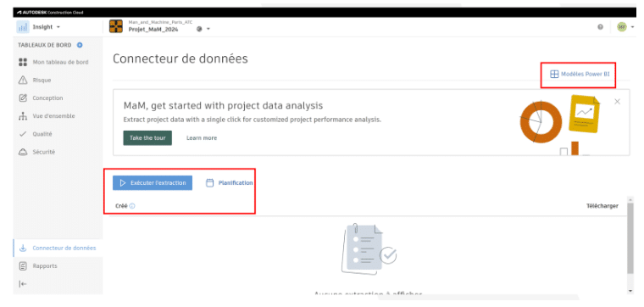Close the get started banner

(617, 102)
